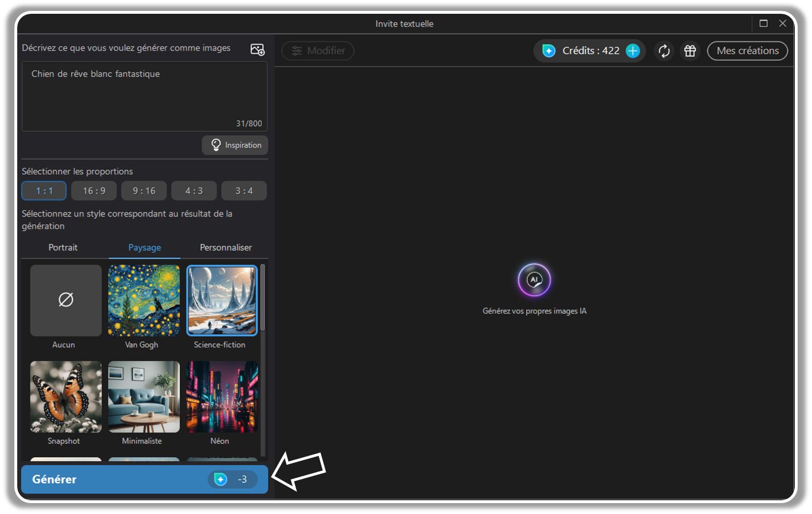Click the AI circle logo in the canvas
The width and height of the screenshot is (812, 514).
(x=534, y=280)
